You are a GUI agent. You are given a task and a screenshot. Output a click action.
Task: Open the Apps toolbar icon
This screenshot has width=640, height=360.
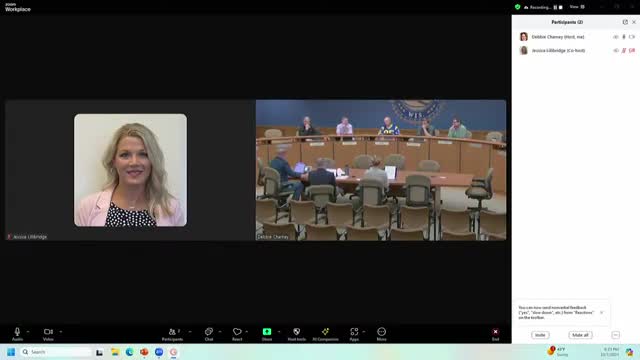click(x=354, y=334)
